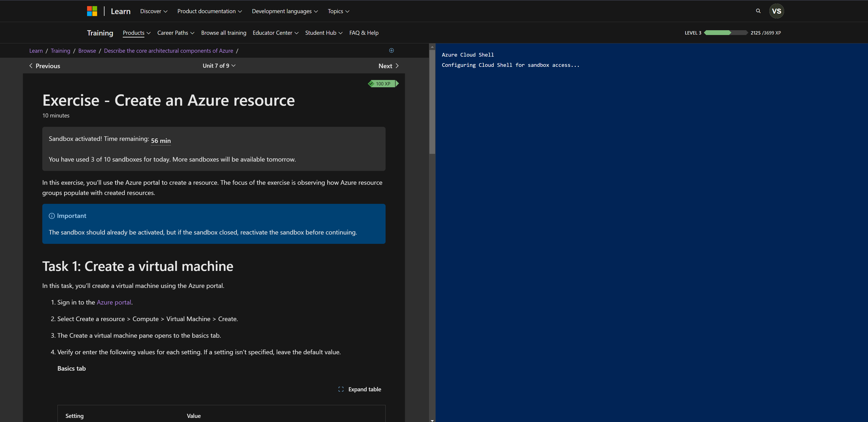Viewport: 868px width, 422px height.
Task: Open 'Describe the core architectural components' breadcrumb
Action: pyautogui.click(x=168, y=50)
